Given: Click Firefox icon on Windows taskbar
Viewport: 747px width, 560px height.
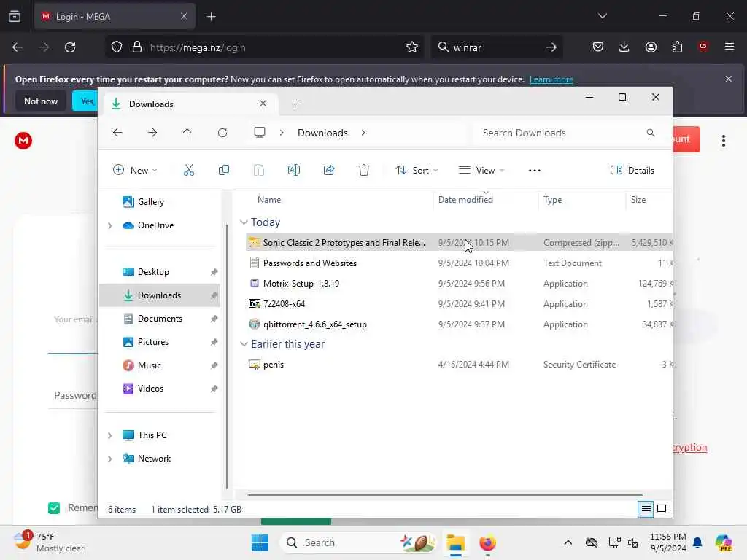Looking at the screenshot, I should (487, 542).
